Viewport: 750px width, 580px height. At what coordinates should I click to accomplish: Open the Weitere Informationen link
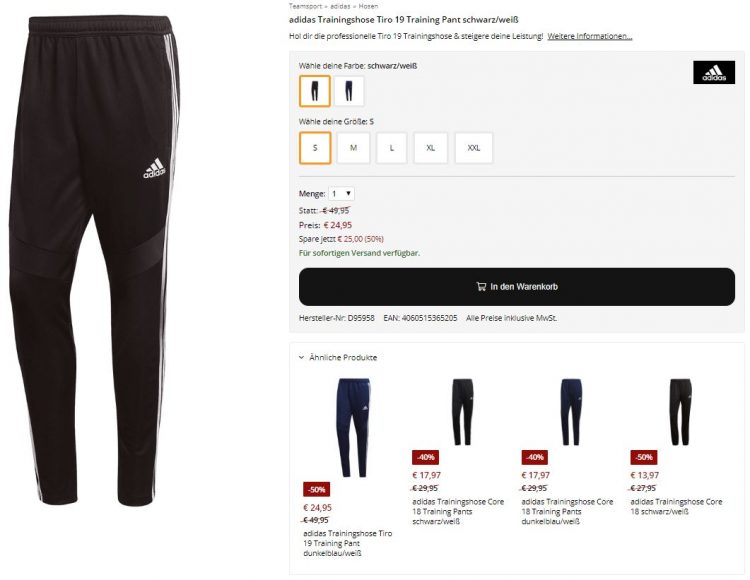[590, 36]
